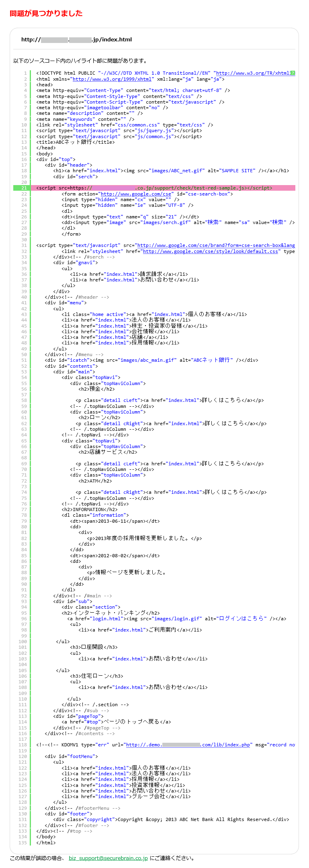Click the Copyright 2013 ABC Net Bank line
This screenshot has height=868, width=309.
(171, 819)
